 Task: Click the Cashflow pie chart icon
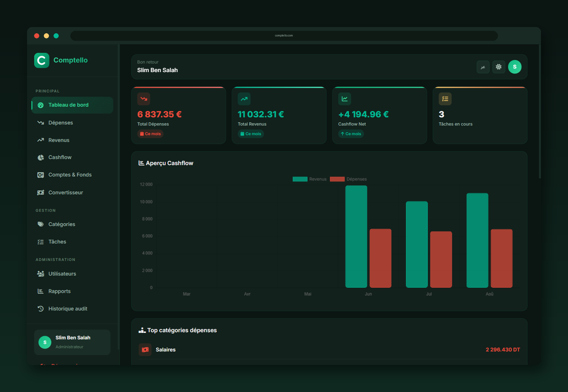[40, 157]
